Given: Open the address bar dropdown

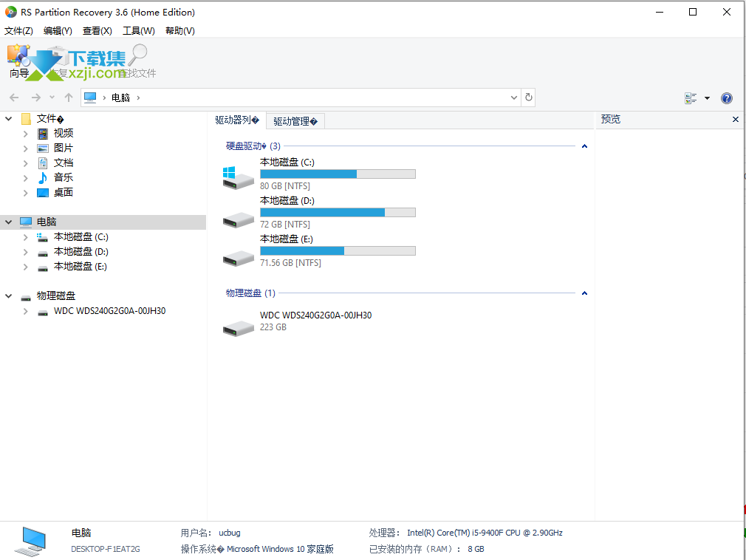Looking at the screenshot, I should pyautogui.click(x=514, y=98).
